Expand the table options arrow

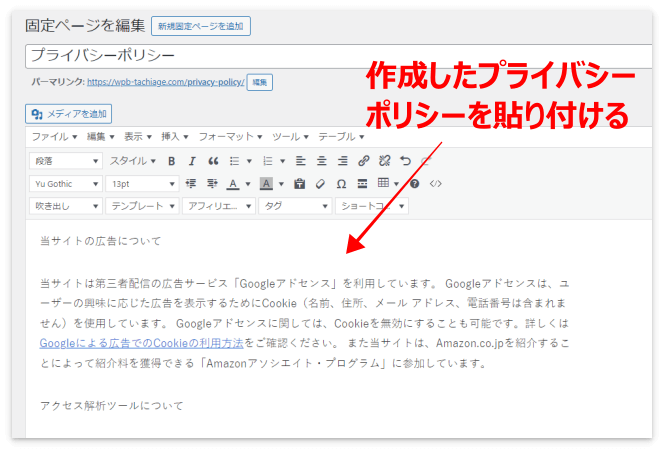click(396, 184)
